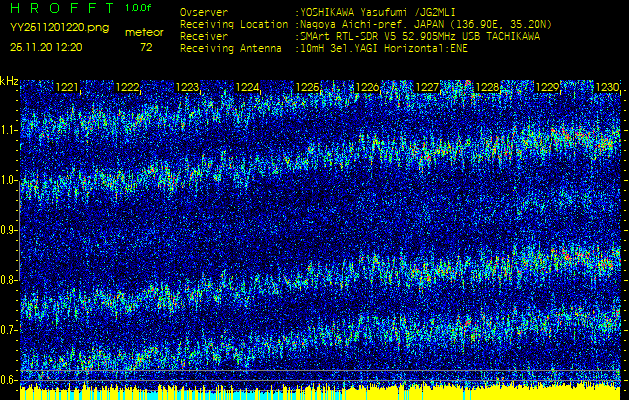Screen dimensions: 629x400
Task: Select the YY2611201220.png filename text
Action: (59, 29)
